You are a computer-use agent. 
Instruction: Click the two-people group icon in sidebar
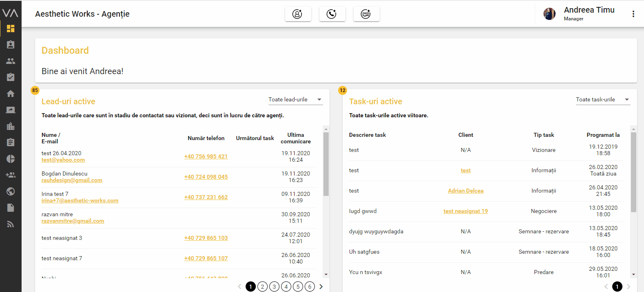(11, 61)
